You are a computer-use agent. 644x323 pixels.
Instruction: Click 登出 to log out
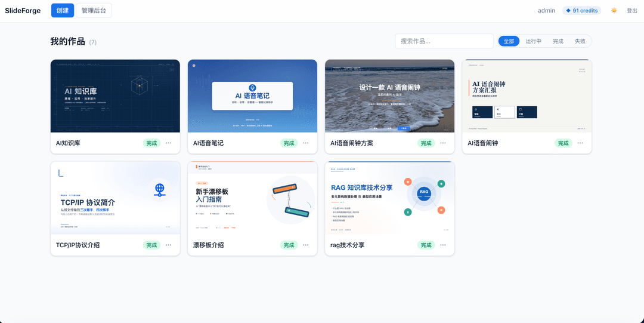[x=631, y=10]
